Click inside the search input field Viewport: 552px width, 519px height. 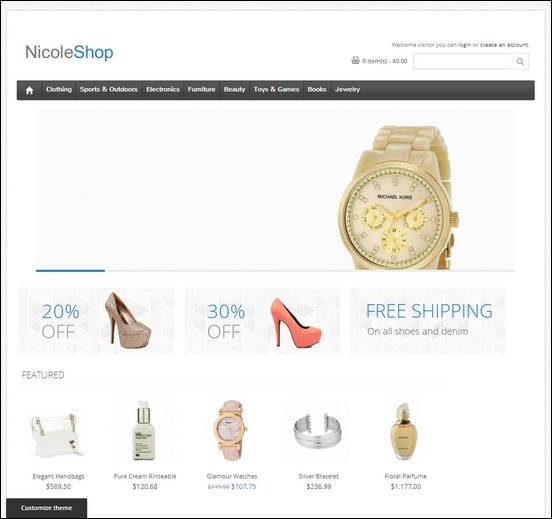click(463, 61)
